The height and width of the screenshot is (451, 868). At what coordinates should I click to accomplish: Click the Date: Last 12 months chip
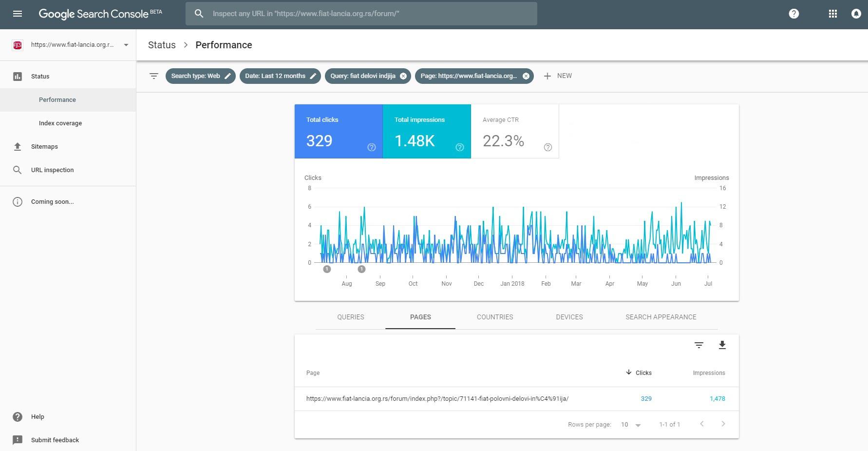[x=280, y=76]
